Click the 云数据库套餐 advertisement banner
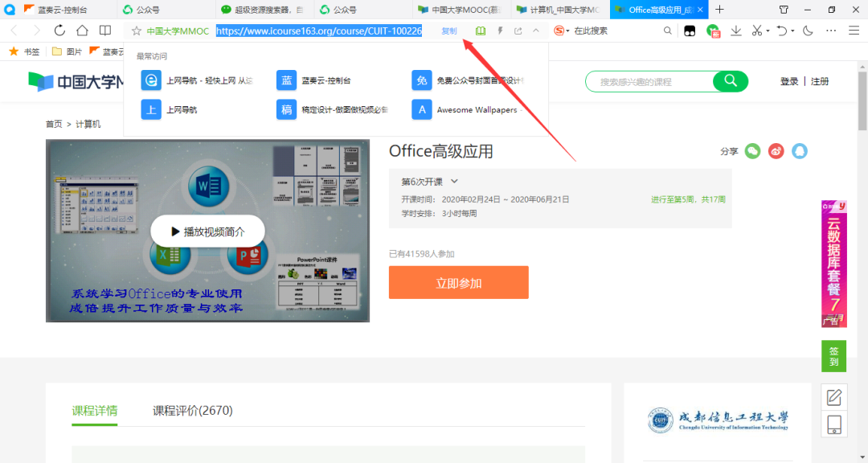 [833, 264]
